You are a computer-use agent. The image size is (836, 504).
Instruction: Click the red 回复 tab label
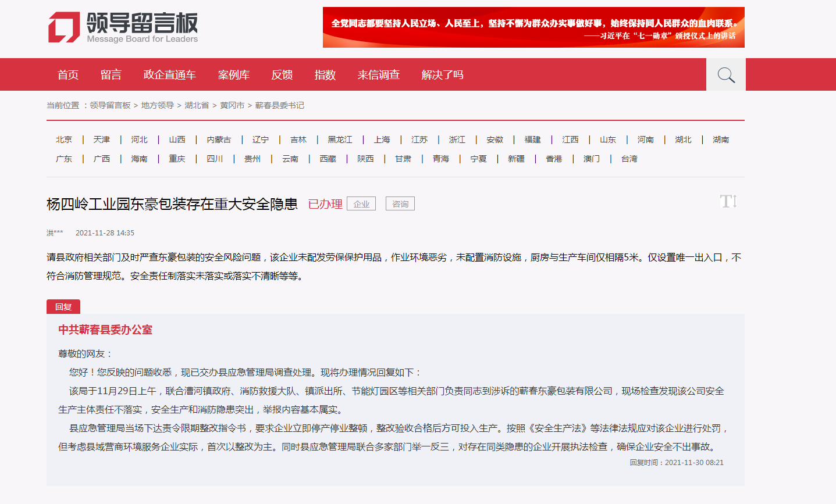click(63, 307)
